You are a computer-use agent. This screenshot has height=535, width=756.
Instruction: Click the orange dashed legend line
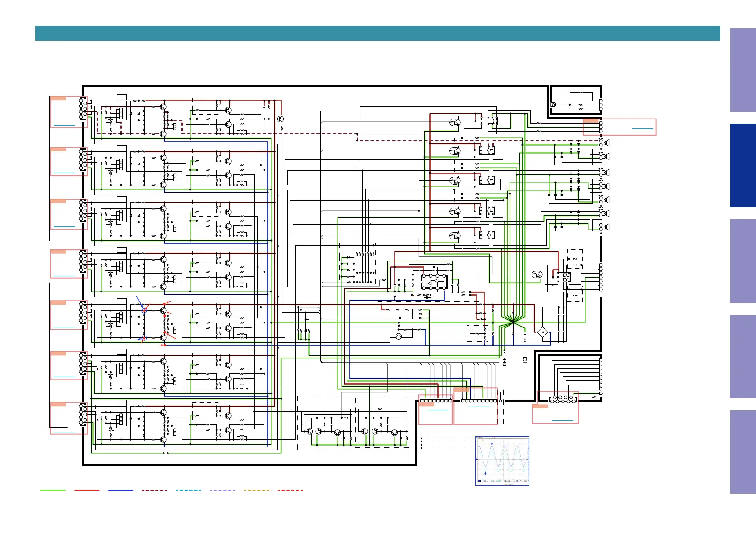256,490
